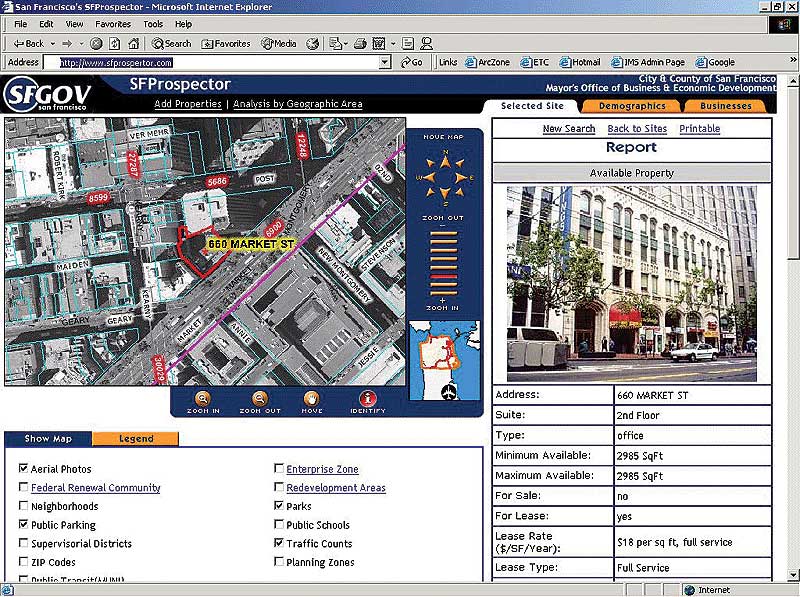Click the SFGOV San Francisco logo

(x=47, y=94)
